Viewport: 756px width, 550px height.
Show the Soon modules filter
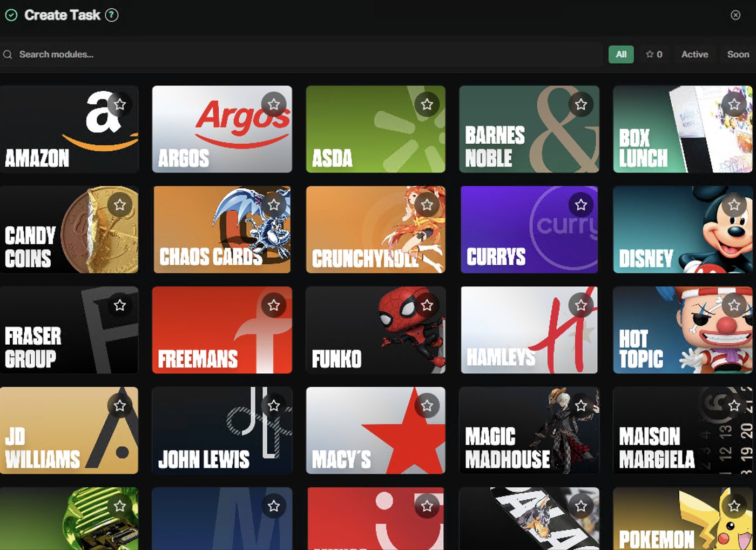pyautogui.click(x=738, y=55)
